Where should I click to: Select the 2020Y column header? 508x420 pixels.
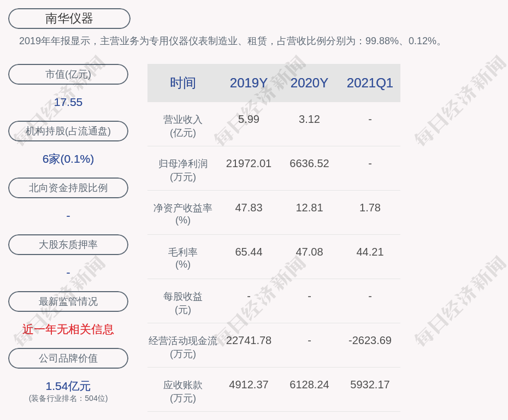pos(309,83)
